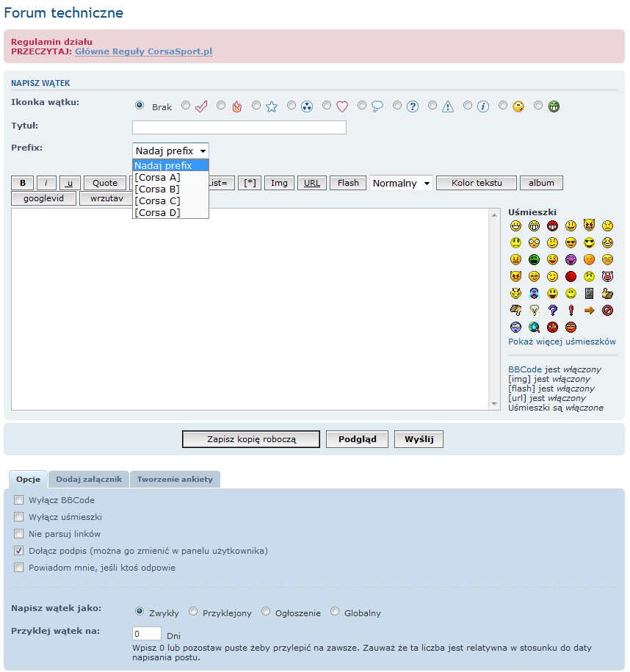The image size is (630, 672).
Task: Click the Tytuł text input field
Action: [239, 128]
